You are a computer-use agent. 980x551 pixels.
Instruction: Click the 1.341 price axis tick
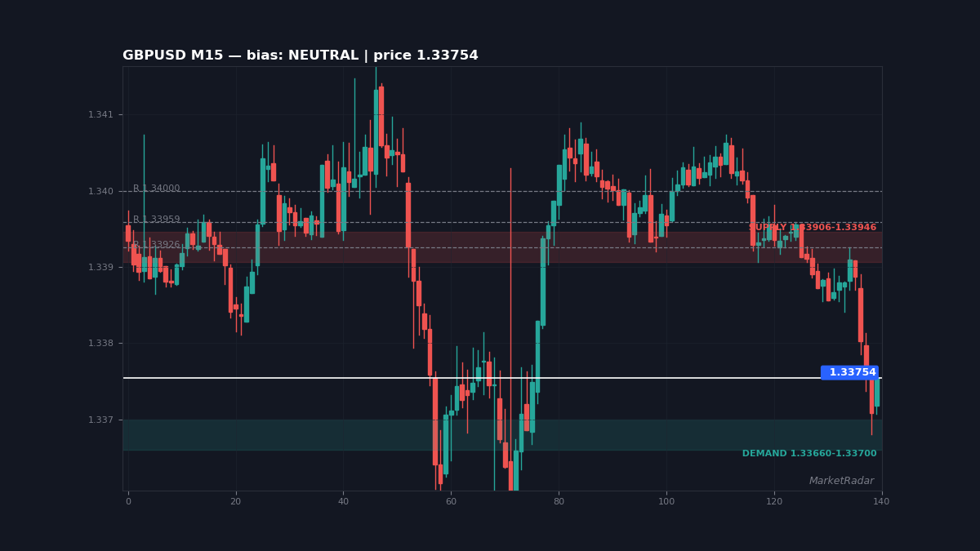click(x=100, y=115)
